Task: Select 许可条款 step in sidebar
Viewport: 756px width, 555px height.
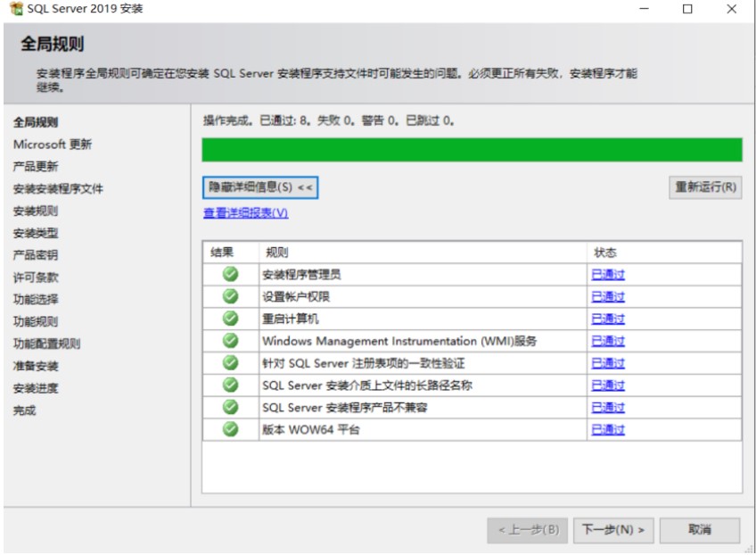Action: point(36,277)
